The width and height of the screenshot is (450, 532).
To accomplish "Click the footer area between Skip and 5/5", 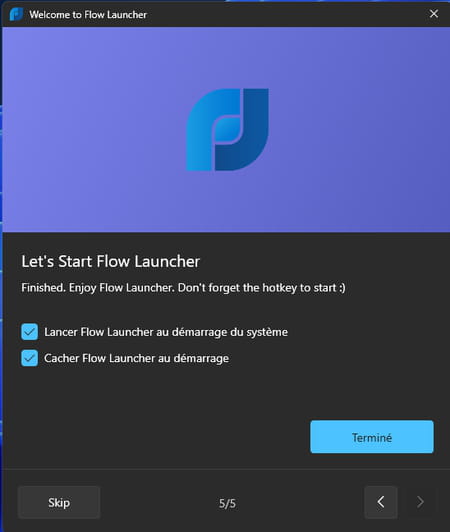I will point(160,502).
